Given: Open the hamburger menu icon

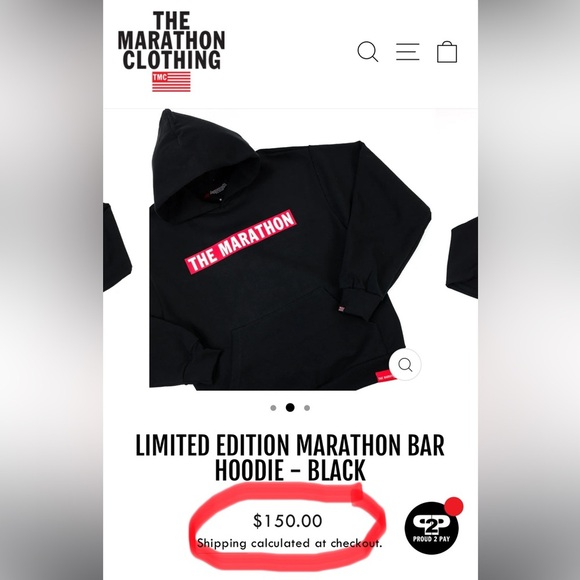Looking at the screenshot, I should (x=408, y=51).
